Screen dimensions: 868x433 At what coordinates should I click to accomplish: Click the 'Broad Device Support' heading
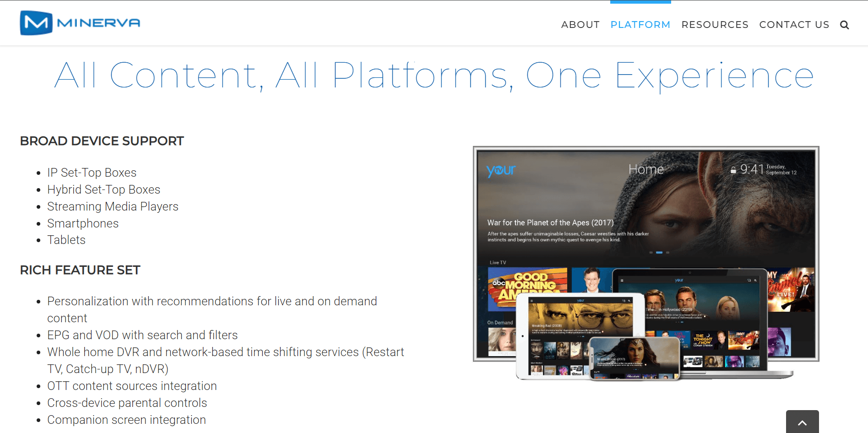(x=102, y=141)
